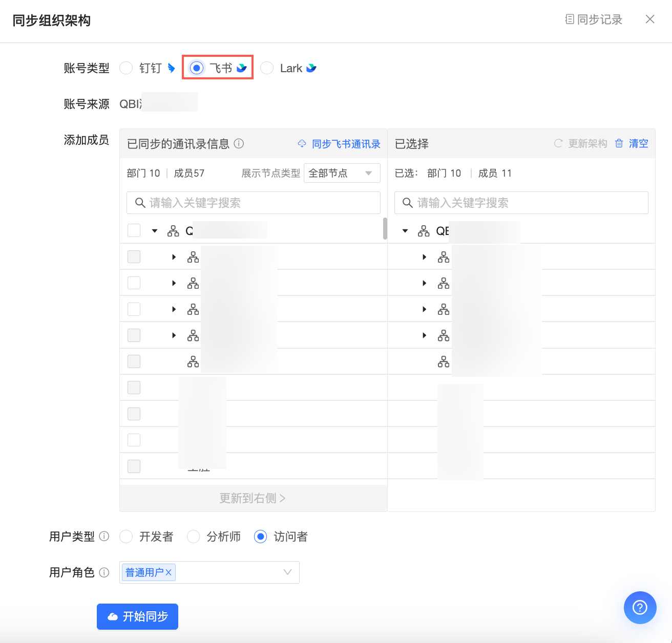Remove the 普通用户 role tag

pyautogui.click(x=169, y=572)
